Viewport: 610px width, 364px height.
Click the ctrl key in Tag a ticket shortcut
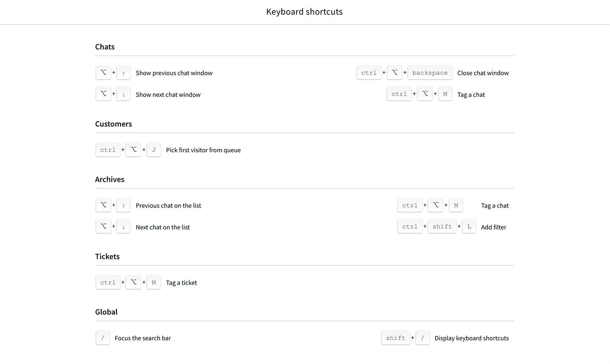point(108,282)
